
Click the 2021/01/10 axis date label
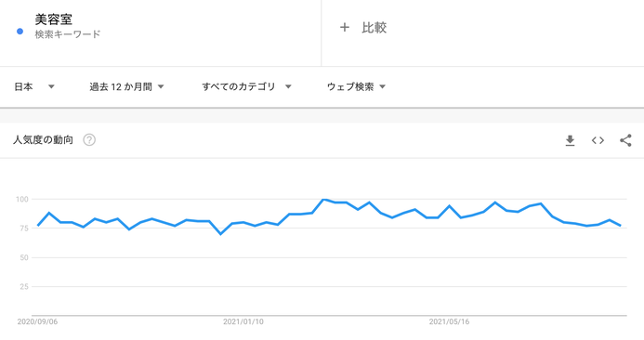243,321
